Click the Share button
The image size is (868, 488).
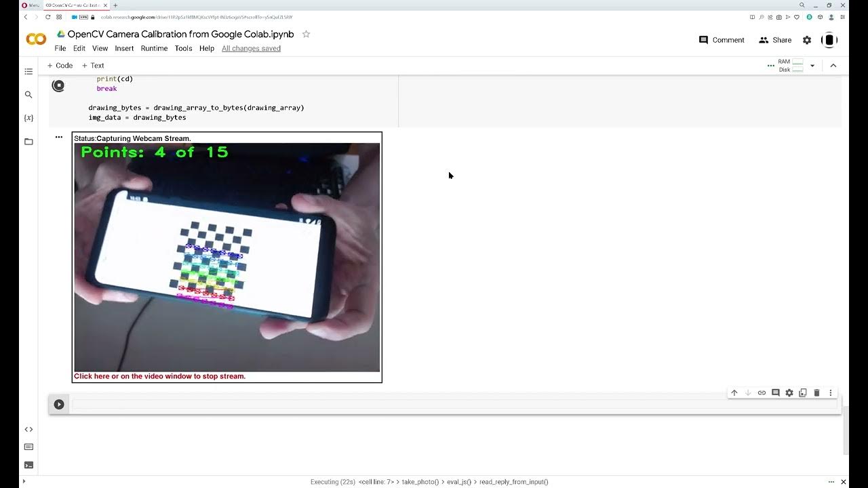(x=775, y=40)
